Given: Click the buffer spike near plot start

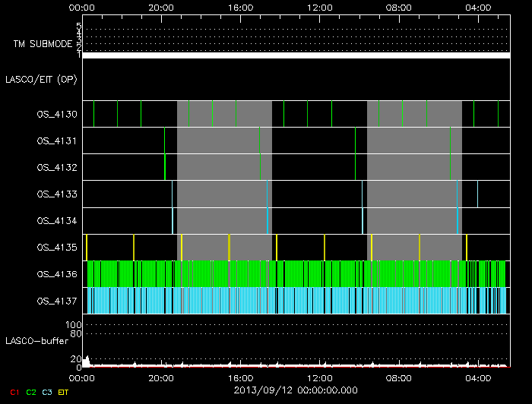Looking at the screenshot, I should 87,361.
